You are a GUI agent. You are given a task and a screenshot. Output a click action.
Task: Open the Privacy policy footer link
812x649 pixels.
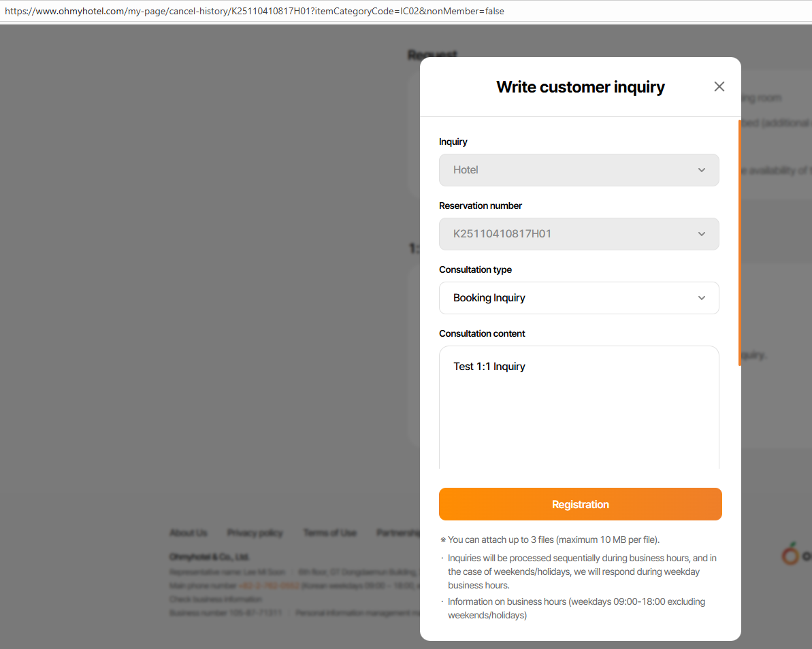click(255, 533)
